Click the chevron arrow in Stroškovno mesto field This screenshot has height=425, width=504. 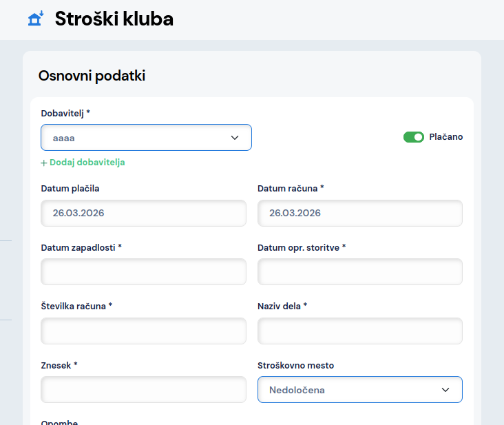pyautogui.click(x=445, y=390)
